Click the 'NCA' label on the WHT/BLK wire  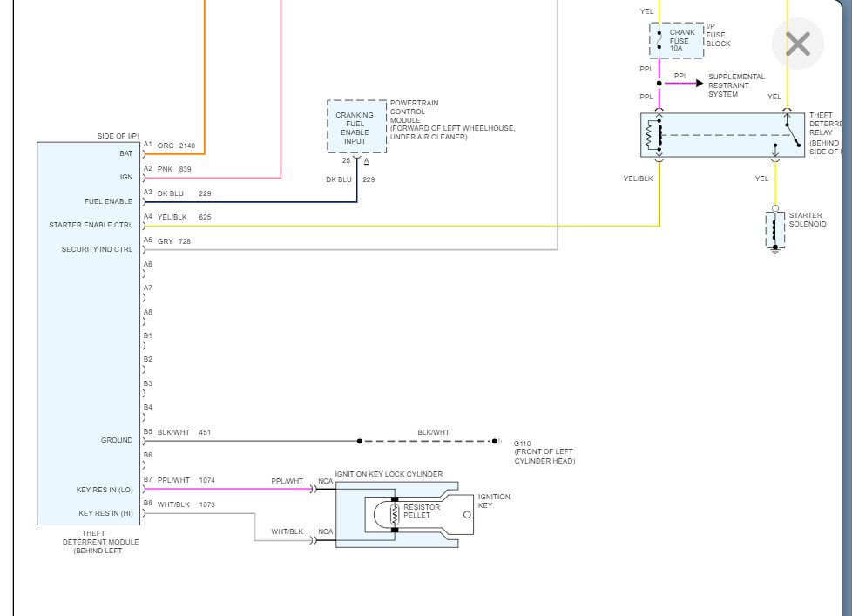[x=326, y=531]
